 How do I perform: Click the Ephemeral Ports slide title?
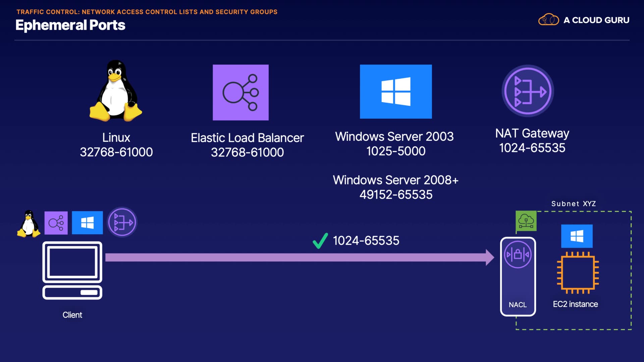(70, 25)
